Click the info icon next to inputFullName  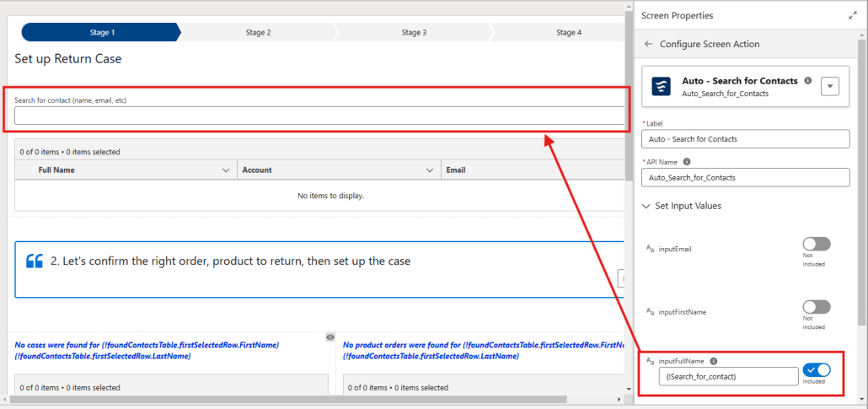(x=713, y=361)
